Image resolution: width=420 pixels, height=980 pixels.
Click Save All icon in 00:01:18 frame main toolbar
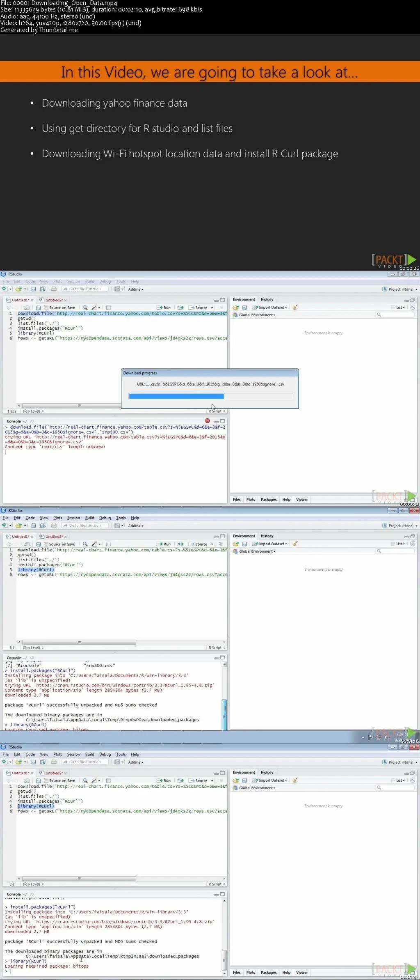point(42,526)
